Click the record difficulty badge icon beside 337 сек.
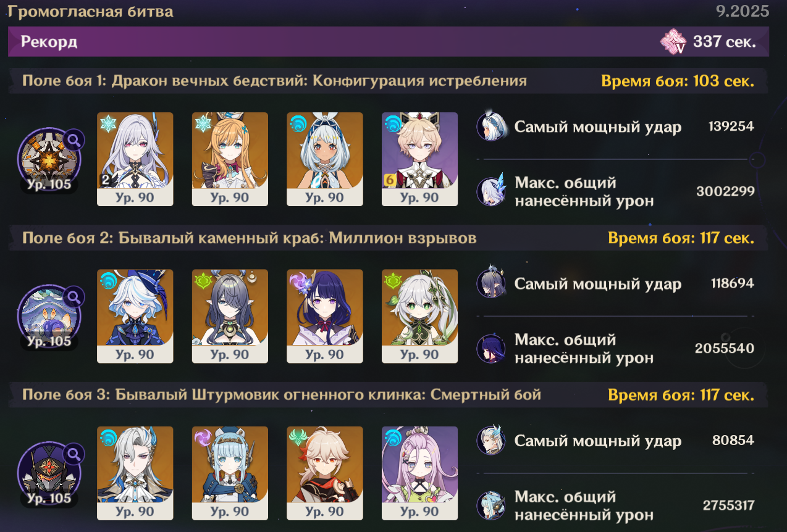The image size is (787, 532). coord(673,42)
